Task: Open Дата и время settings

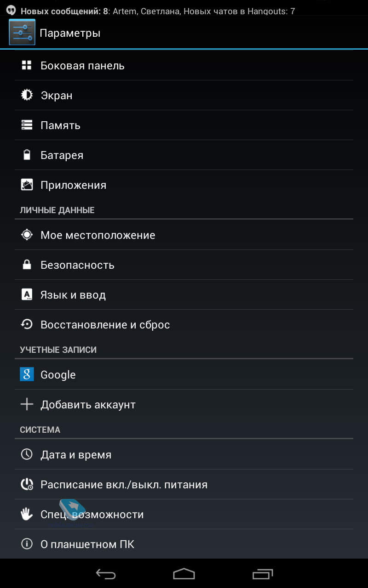Action: pos(184,454)
